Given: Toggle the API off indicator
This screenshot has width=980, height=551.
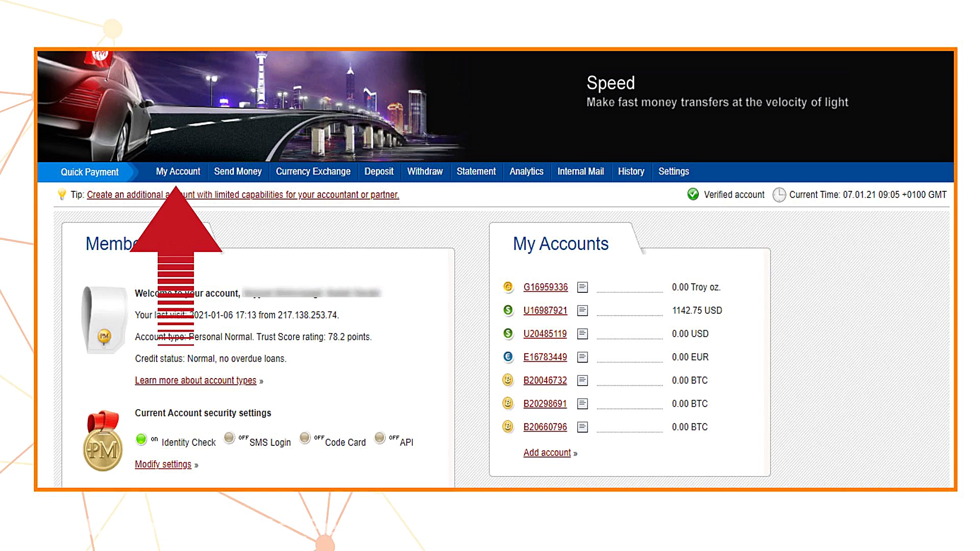Looking at the screenshot, I should 380,438.
